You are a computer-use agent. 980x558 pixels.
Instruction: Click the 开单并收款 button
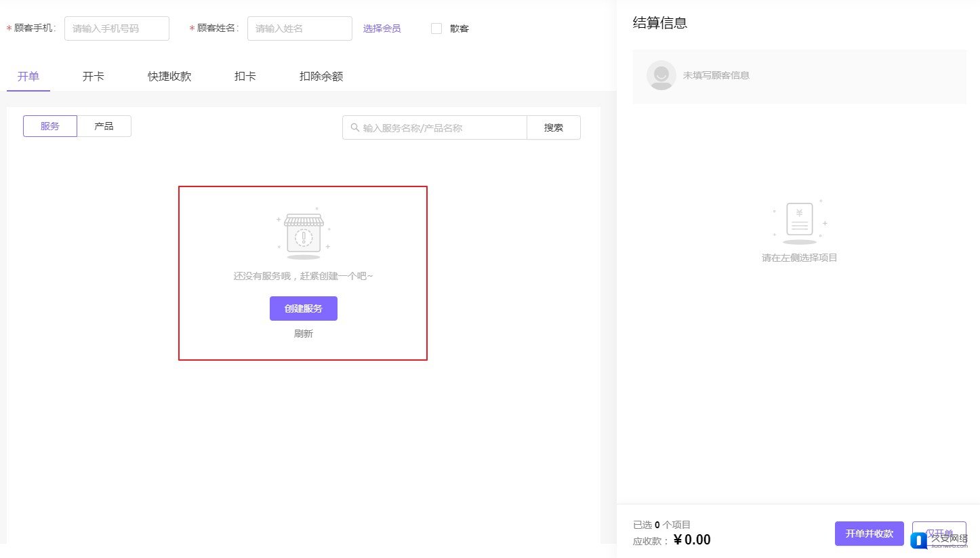(x=869, y=534)
